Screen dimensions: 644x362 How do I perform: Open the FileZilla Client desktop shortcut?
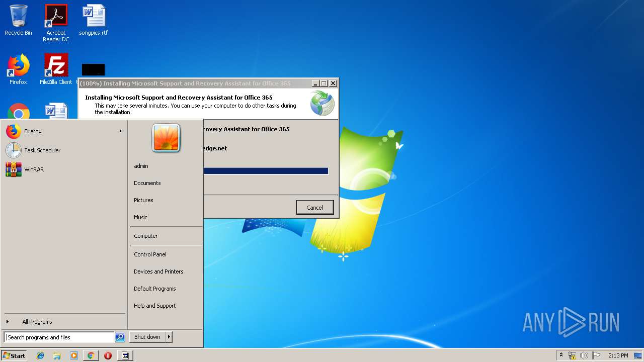point(56,69)
